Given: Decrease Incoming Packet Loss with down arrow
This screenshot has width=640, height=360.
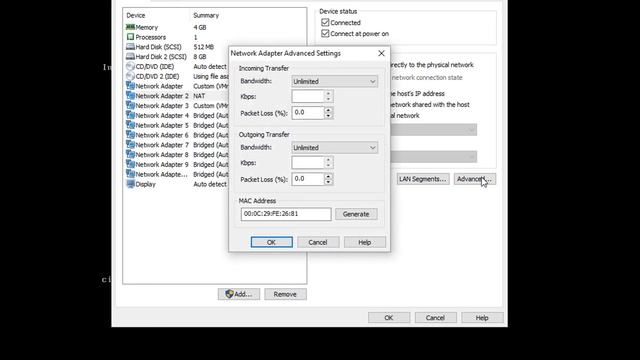Looking at the screenshot, I should (329, 116).
